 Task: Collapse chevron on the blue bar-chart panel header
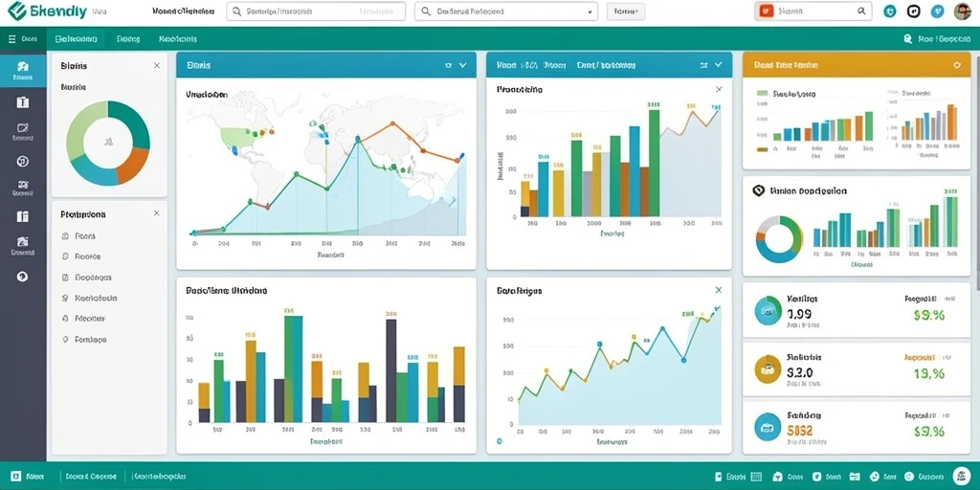pos(719,64)
